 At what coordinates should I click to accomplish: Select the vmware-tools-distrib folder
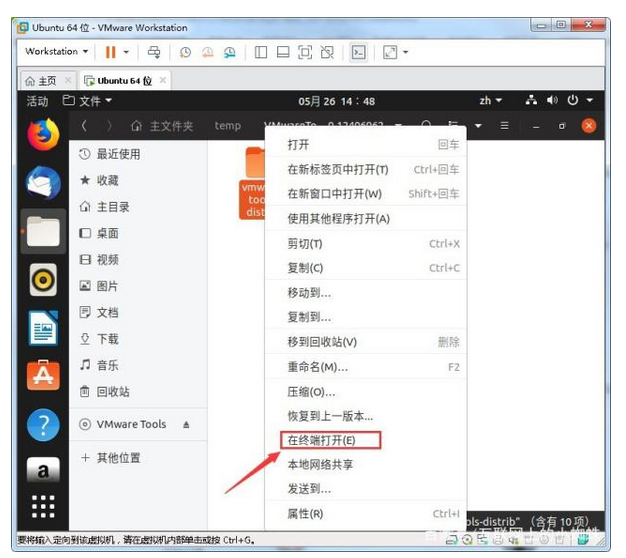252,184
